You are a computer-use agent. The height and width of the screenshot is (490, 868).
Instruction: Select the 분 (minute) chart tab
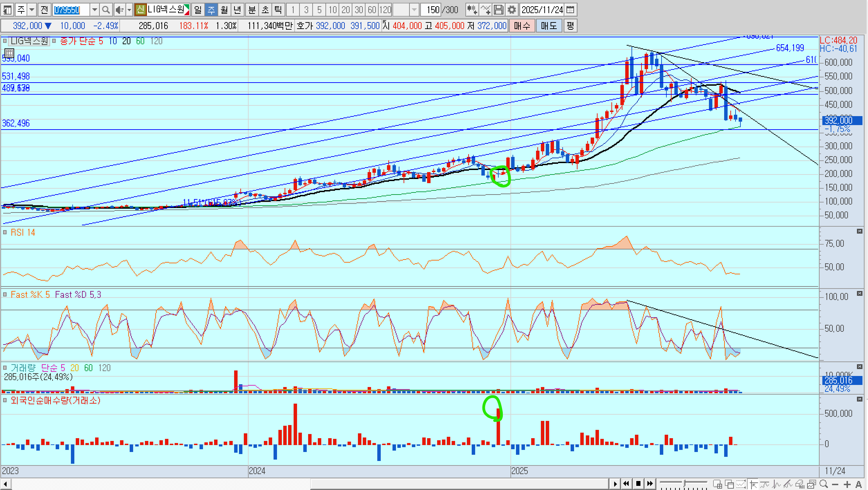coord(252,10)
